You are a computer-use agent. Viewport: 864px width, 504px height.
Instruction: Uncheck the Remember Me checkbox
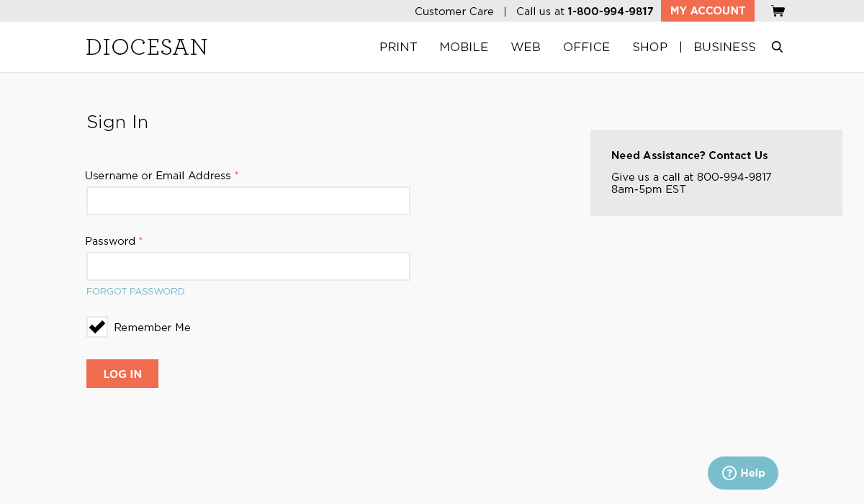pos(97,327)
